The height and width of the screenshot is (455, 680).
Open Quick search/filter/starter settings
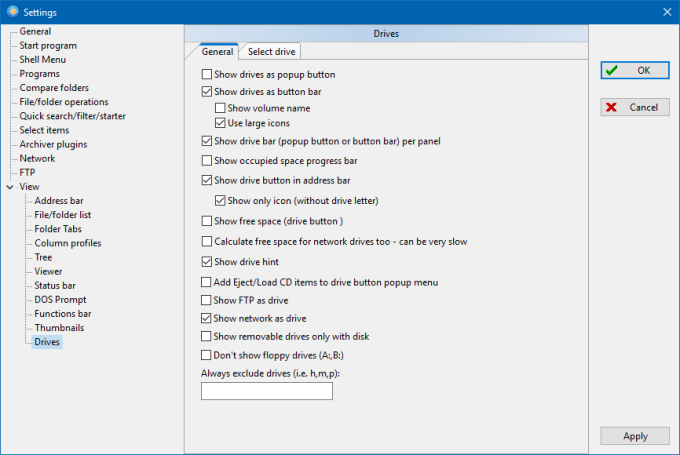pos(72,116)
